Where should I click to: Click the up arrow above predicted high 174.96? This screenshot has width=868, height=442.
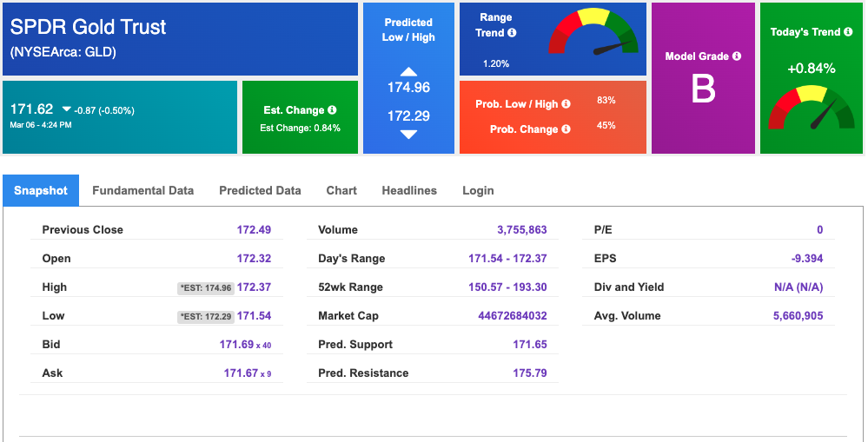408,71
